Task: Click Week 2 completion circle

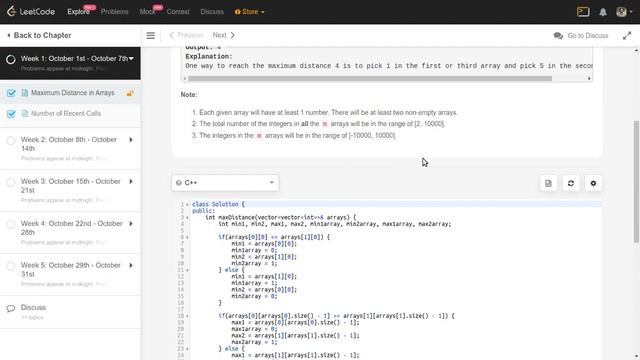Action: click(x=11, y=141)
